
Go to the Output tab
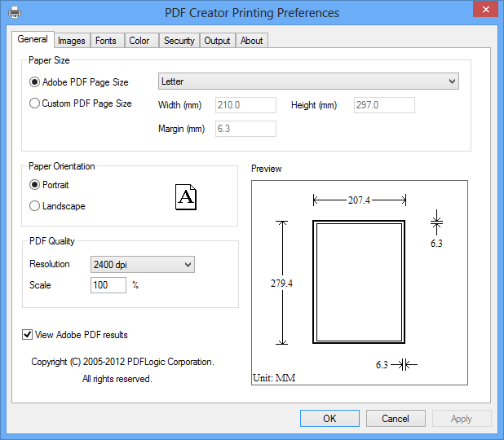point(217,41)
